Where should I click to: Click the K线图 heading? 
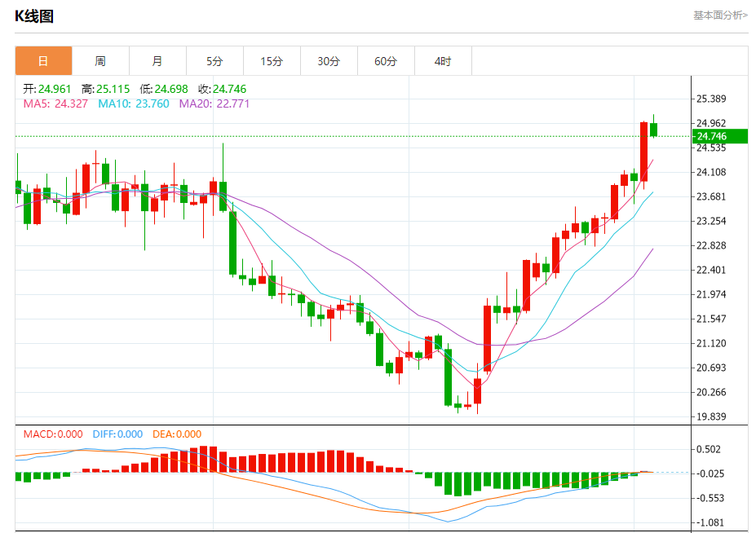33,16
